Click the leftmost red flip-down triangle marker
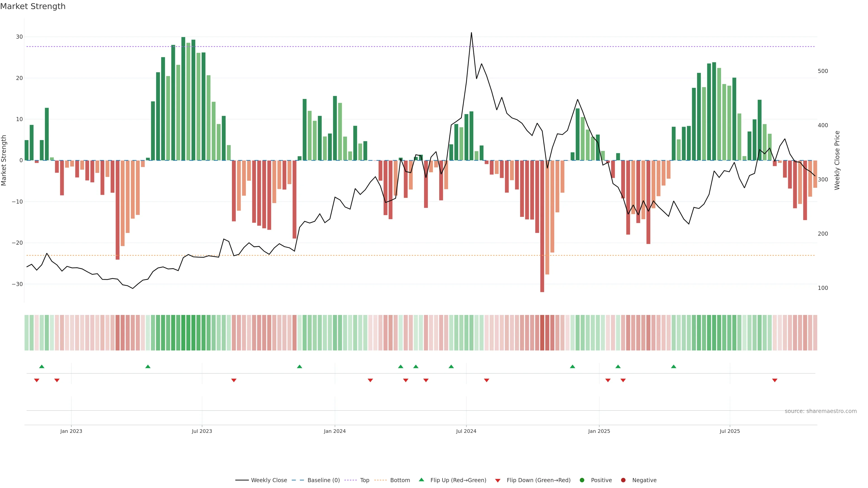This screenshot has width=868, height=488. [37, 380]
